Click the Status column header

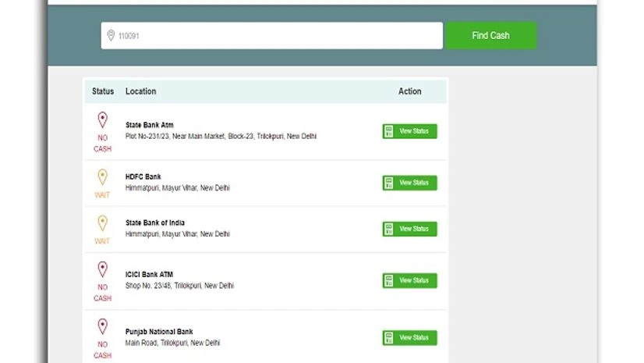(103, 91)
